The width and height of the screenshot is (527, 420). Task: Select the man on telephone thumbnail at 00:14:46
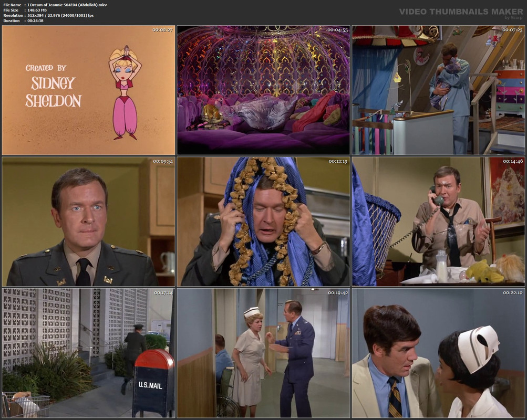click(x=438, y=222)
